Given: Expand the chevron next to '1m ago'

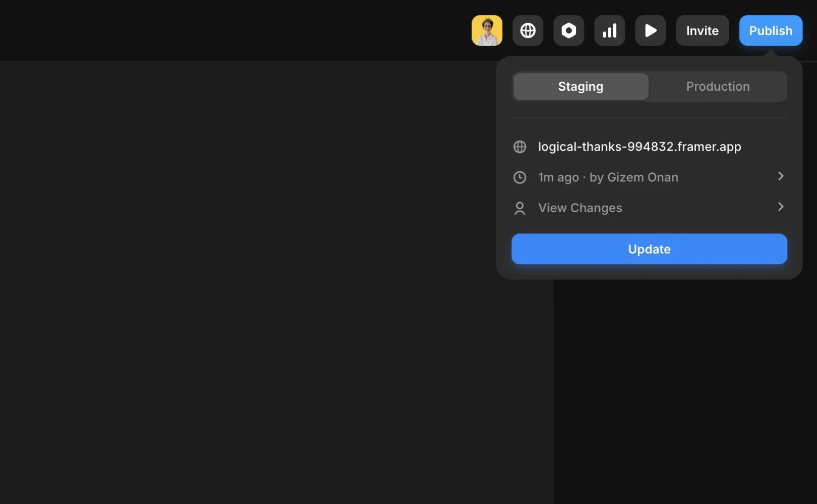Looking at the screenshot, I should coord(781,176).
